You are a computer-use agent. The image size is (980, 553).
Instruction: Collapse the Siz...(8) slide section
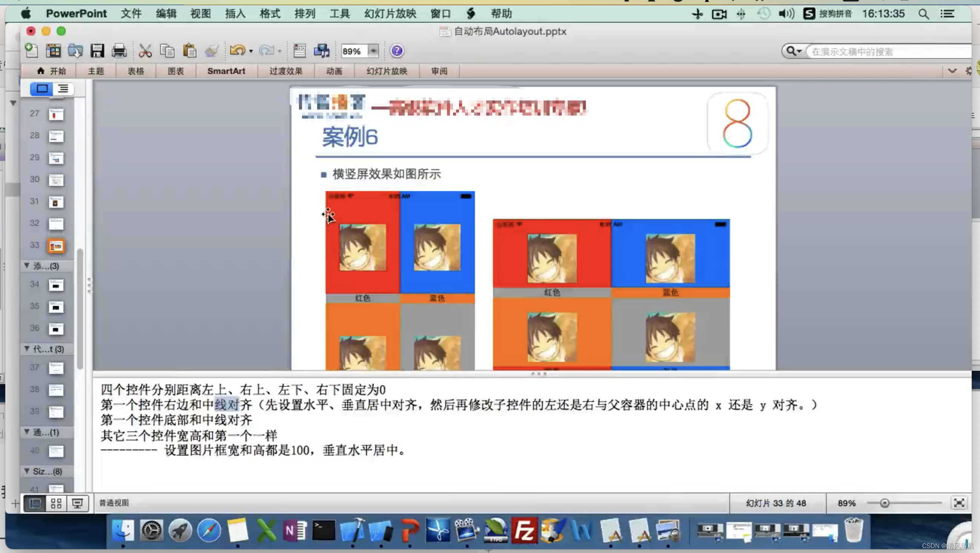[27, 471]
